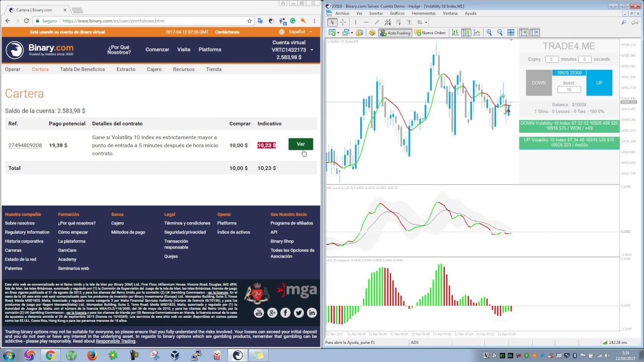
Task: Open the Chrome three-dot menu
Action: tap(314, 21)
